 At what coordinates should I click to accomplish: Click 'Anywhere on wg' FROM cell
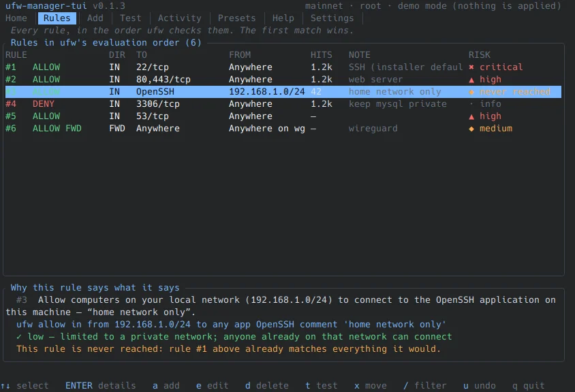tap(266, 129)
